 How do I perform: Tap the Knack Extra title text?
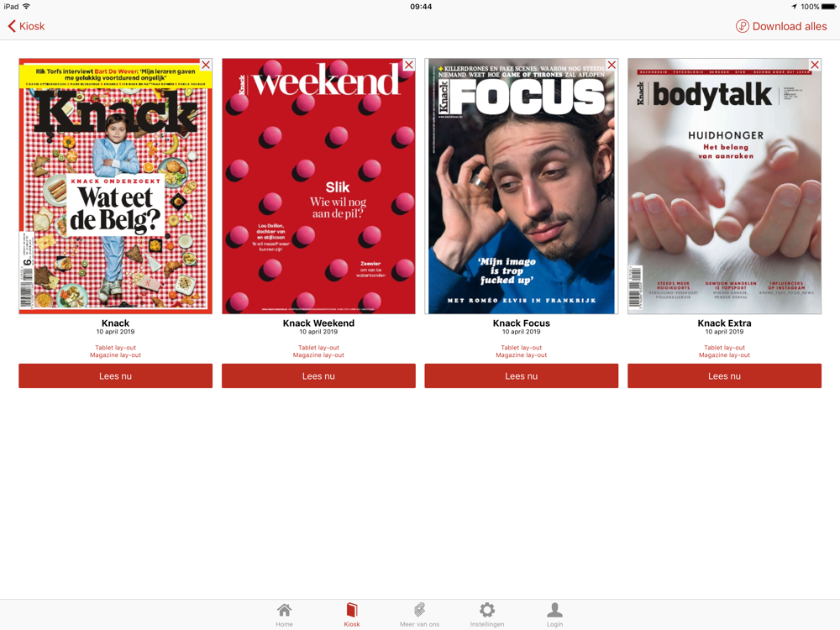pyautogui.click(x=724, y=323)
